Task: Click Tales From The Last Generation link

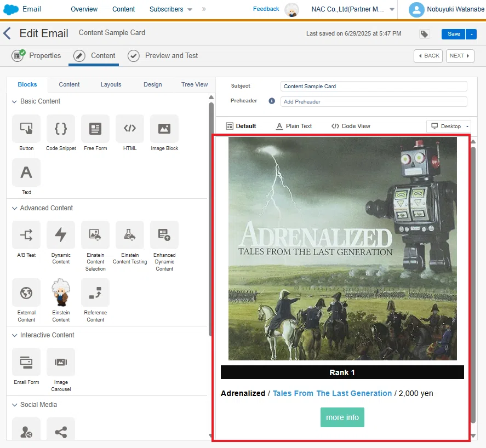Action: 332,393
